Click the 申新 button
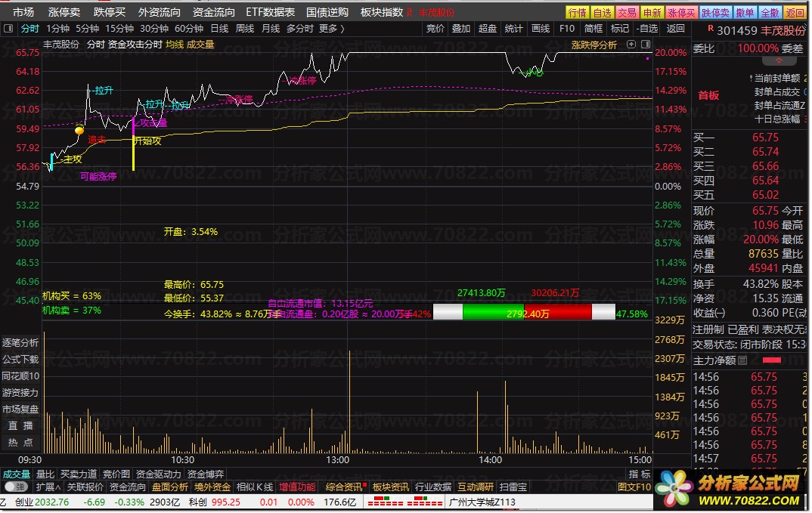The height and width of the screenshot is (513, 812). pyautogui.click(x=652, y=12)
